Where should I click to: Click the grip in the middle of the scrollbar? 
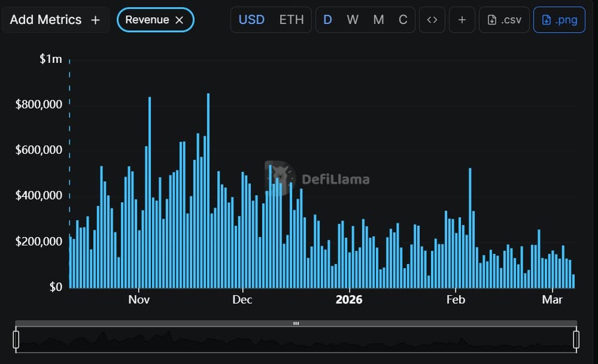click(x=296, y=323)
